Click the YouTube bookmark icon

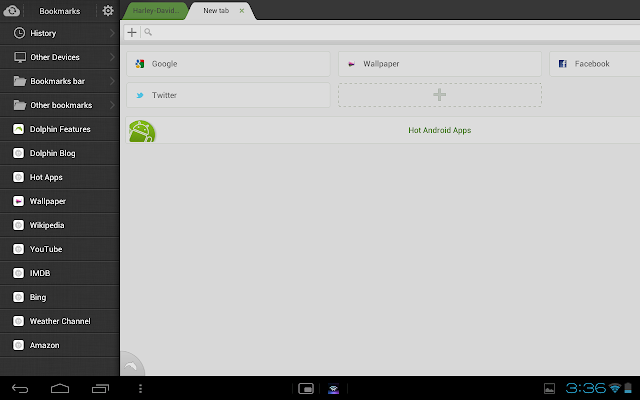[x=18, y=249]
